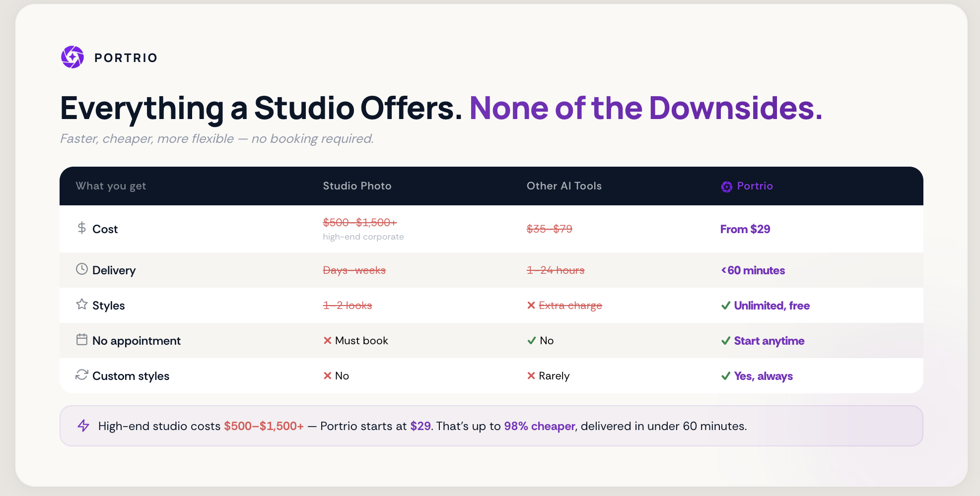This screenshot has width=980, height=496.
Task: Click the '<60 minutes' cell
Action: pyautogui.click(x=753, y=270)
